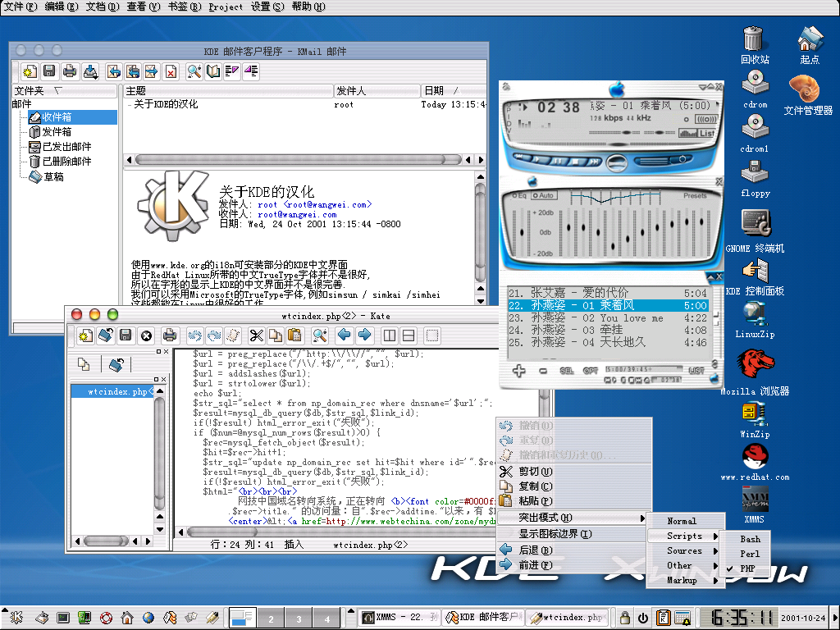
Task: Open message 关于KDE的汉化 in list
Action: click(x=166, y=104)
